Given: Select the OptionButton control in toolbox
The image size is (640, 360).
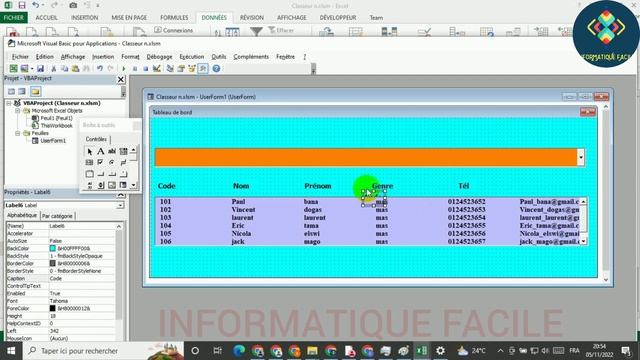Looking at the screenshot, I should coord(112,162).
